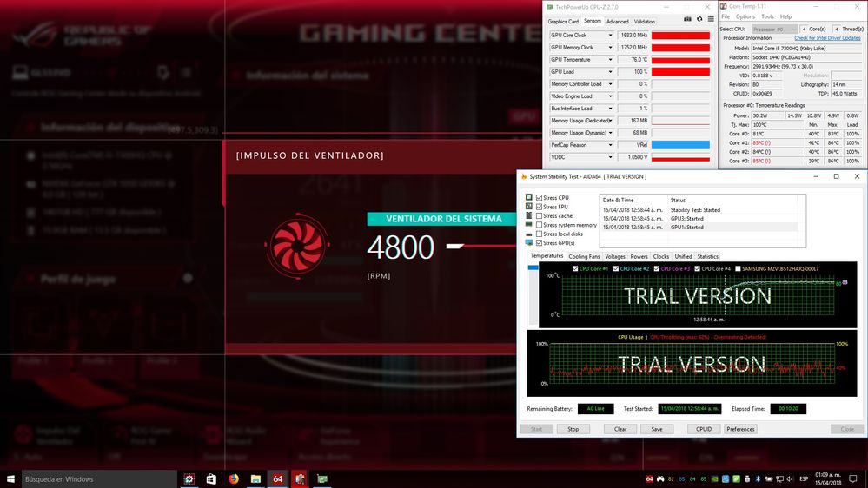
Task: Click the AIDA64 tray icon
Action: [x=649, y=479]
